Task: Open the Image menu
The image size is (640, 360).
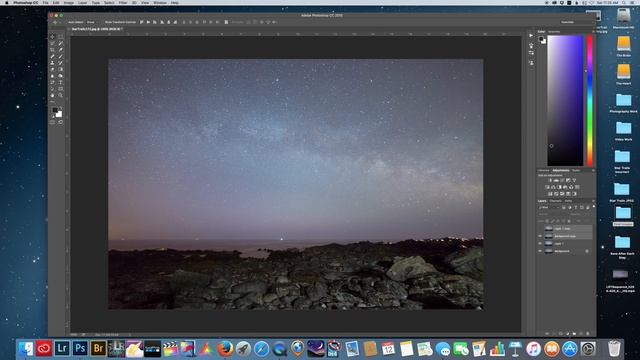Action: [x=69, y=2]
